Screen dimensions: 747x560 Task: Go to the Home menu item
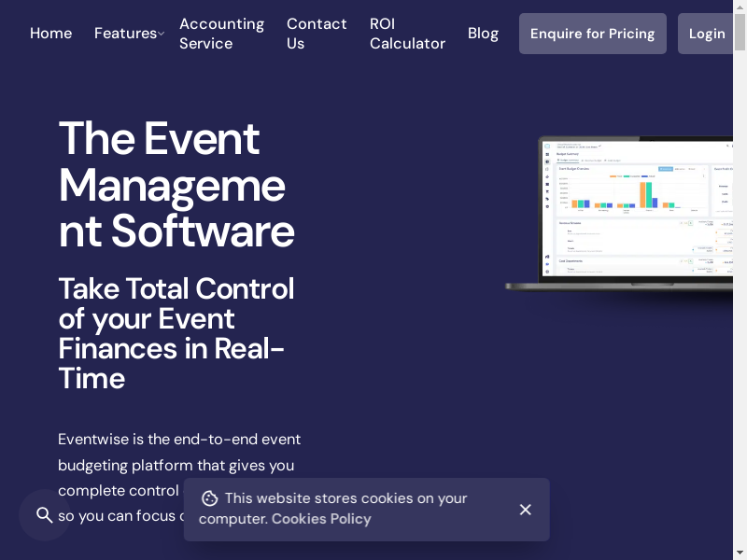point(50,34)
